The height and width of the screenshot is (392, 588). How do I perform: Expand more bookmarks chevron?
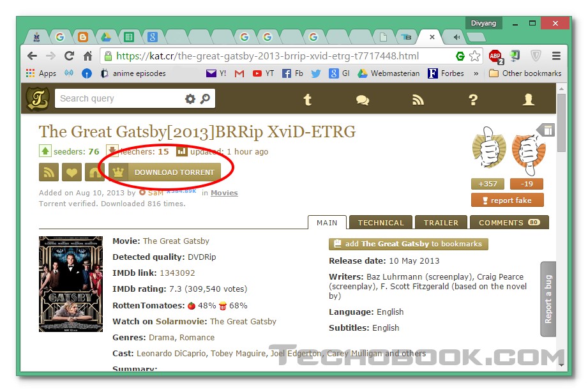point(476,73)
